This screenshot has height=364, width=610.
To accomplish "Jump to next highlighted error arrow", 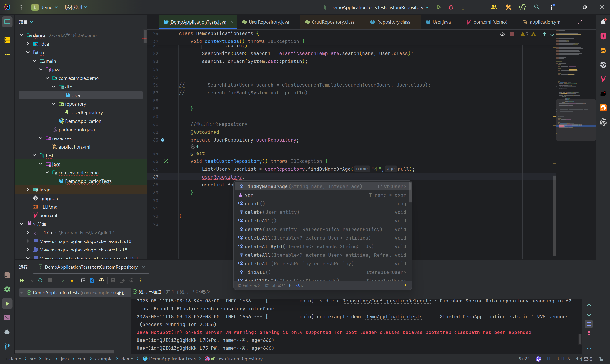I will point(552,34).
